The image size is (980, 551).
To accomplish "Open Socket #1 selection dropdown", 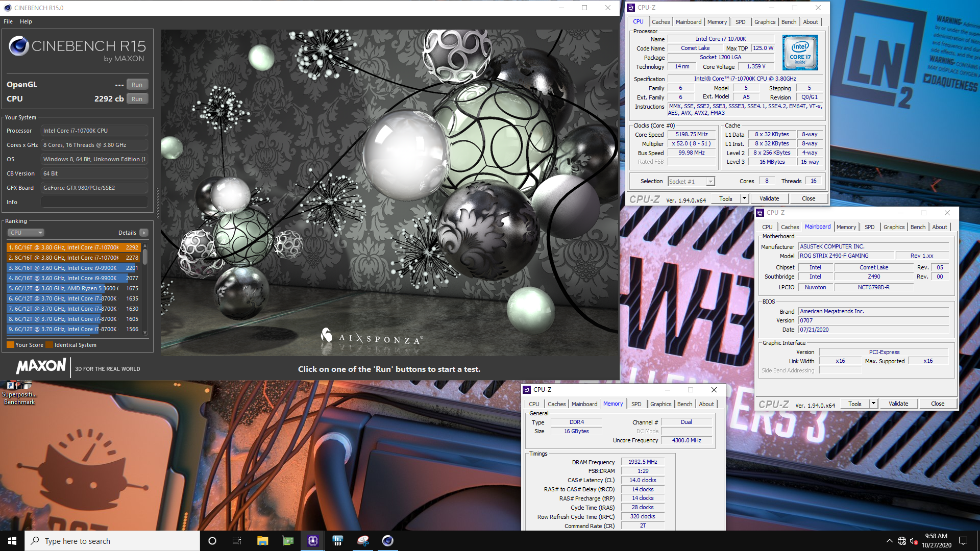I will pyautogui.click(x=692, y=182).
